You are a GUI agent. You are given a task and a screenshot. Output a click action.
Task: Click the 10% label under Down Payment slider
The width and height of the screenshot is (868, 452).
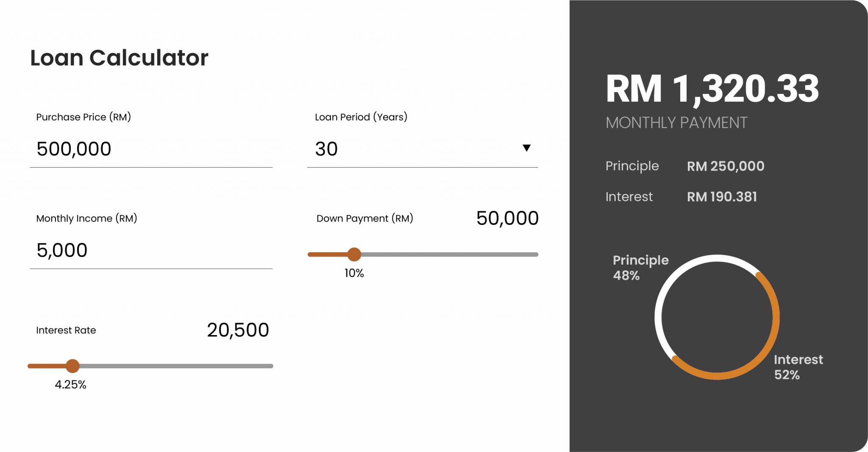click(354, 273)
